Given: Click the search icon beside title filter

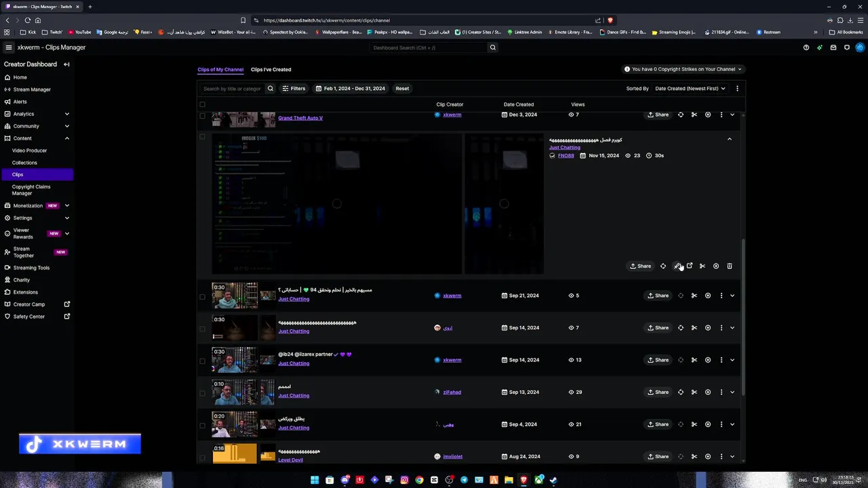Looking at the screenshot, I should tap(270, 89).
